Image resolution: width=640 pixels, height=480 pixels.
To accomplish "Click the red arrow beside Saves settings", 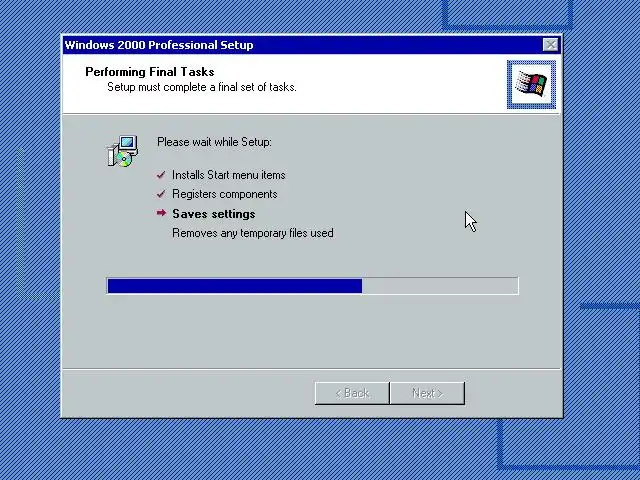I will point(161,213).
